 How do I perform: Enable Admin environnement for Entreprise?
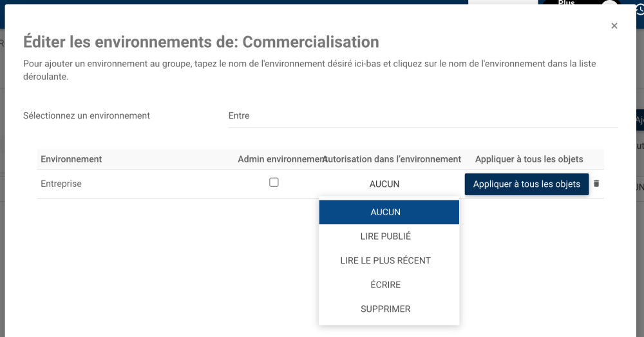point(274,182)
